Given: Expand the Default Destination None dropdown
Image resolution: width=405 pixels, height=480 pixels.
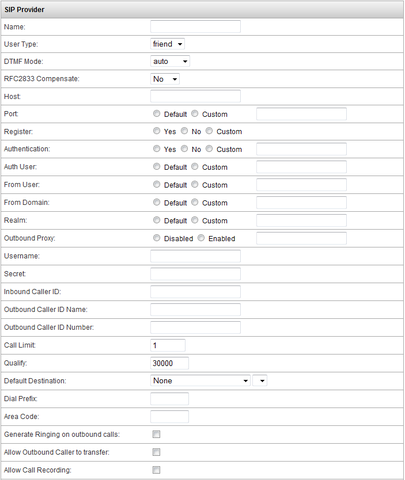Looking at the screenshot, I should [200, 381].
